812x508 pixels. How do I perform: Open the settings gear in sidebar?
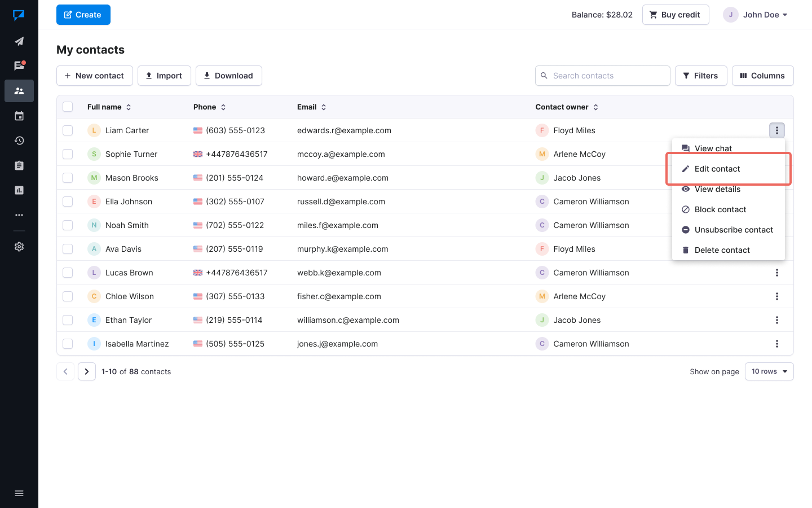coord(19,247)
